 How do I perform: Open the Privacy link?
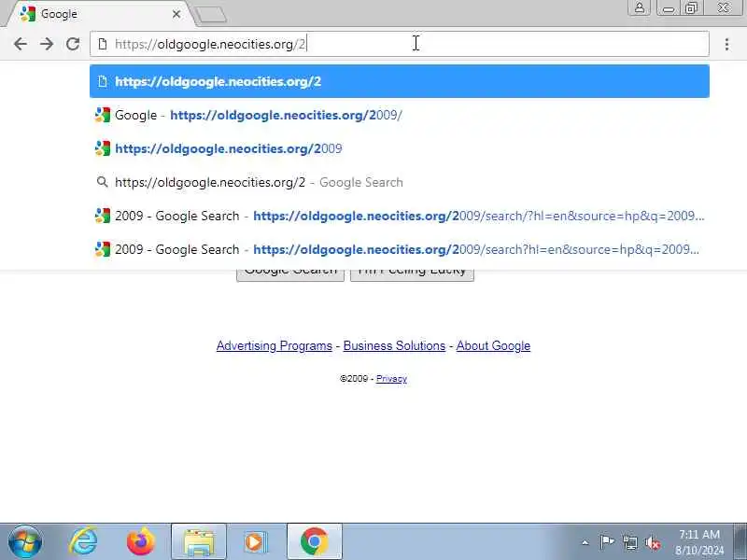(x=391, y=379)
